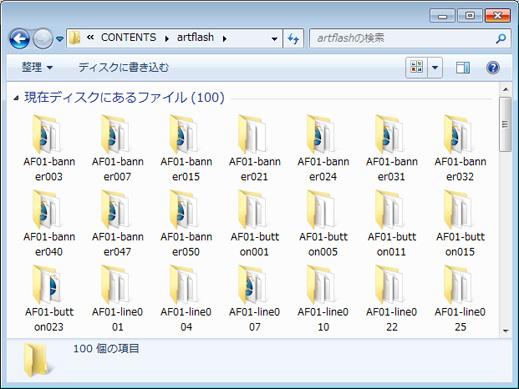Go back with the blue Back arrow
This screenshot has width=519, height=389.
19,39
